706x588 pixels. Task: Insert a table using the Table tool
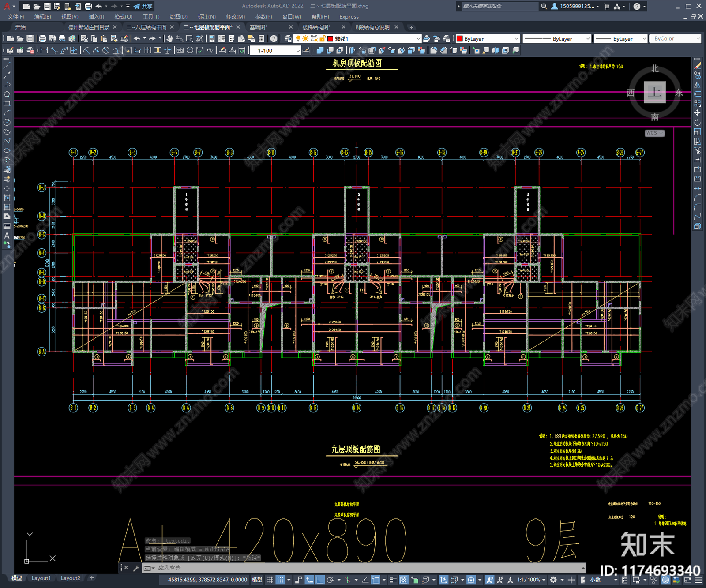coord(7,226)
